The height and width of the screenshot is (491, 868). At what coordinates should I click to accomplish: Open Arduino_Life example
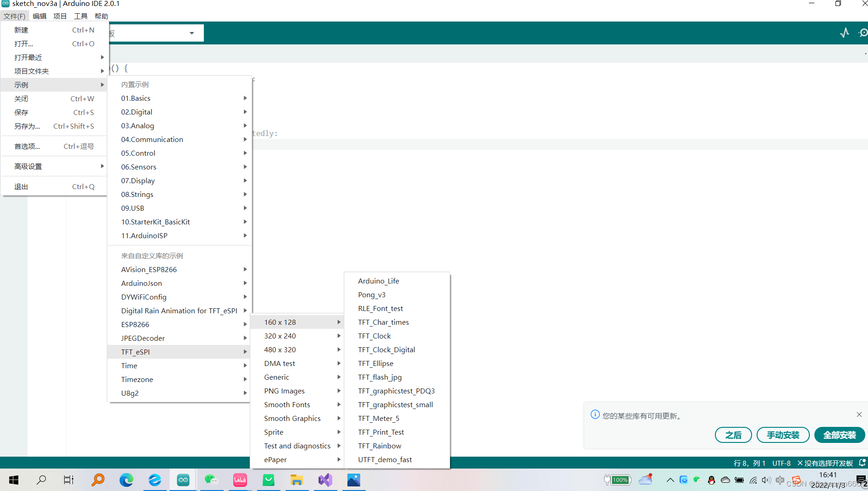(x=397, y=281)
